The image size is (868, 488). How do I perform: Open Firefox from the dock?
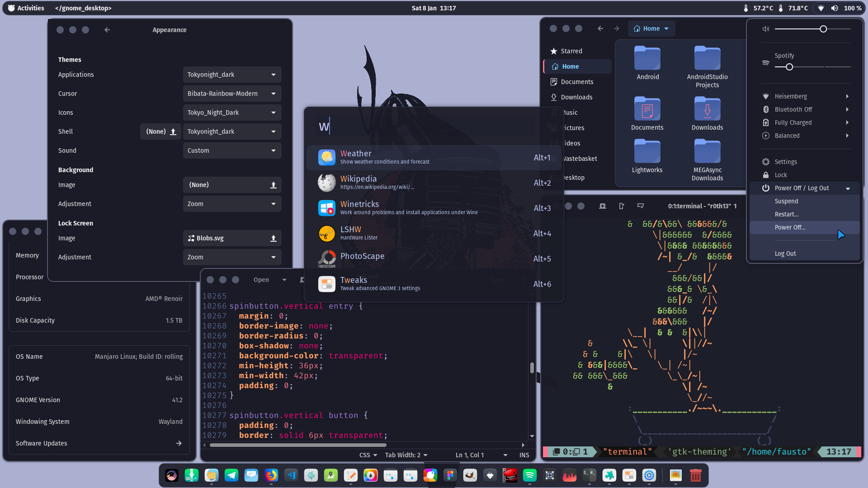click(x=271, y=475)
